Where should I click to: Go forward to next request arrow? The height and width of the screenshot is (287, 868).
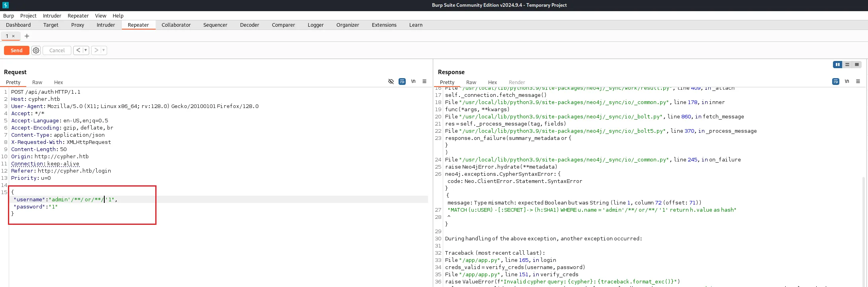click(x=96, y=50)
